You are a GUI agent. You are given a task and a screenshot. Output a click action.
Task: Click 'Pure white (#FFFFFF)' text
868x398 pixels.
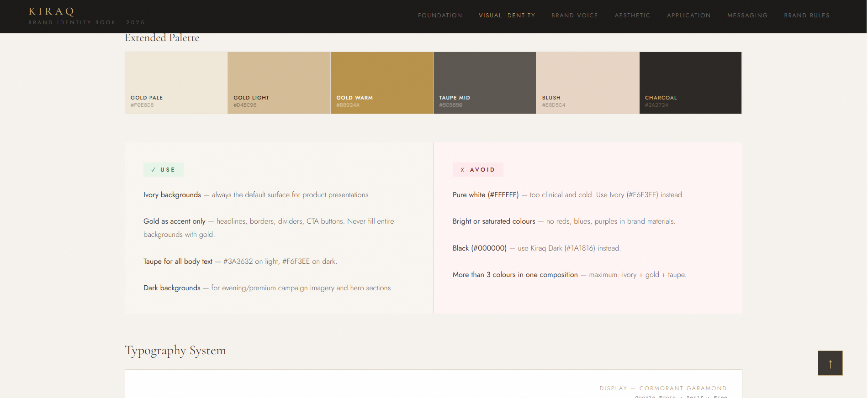(486, 195)
